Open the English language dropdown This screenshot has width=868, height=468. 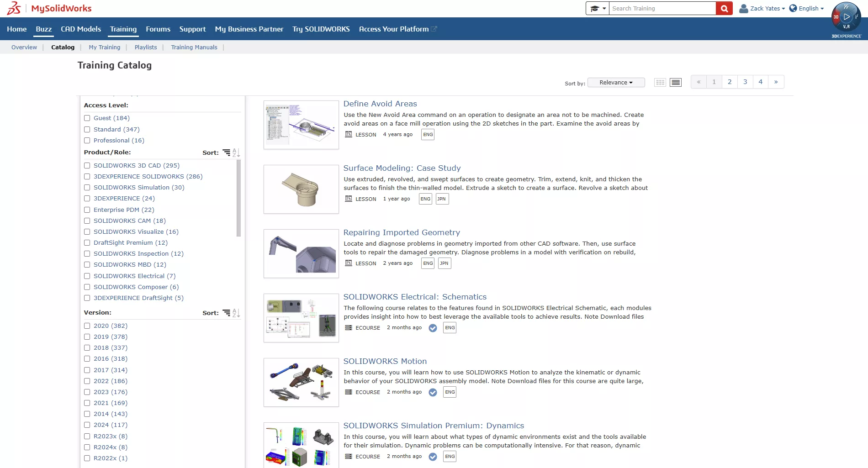pos(807,8)
